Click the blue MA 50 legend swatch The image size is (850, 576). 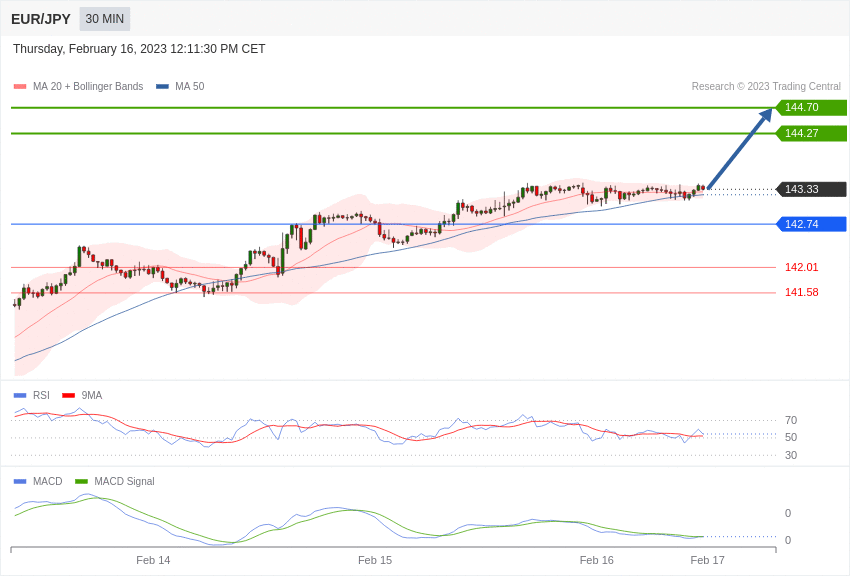[162, 87]
